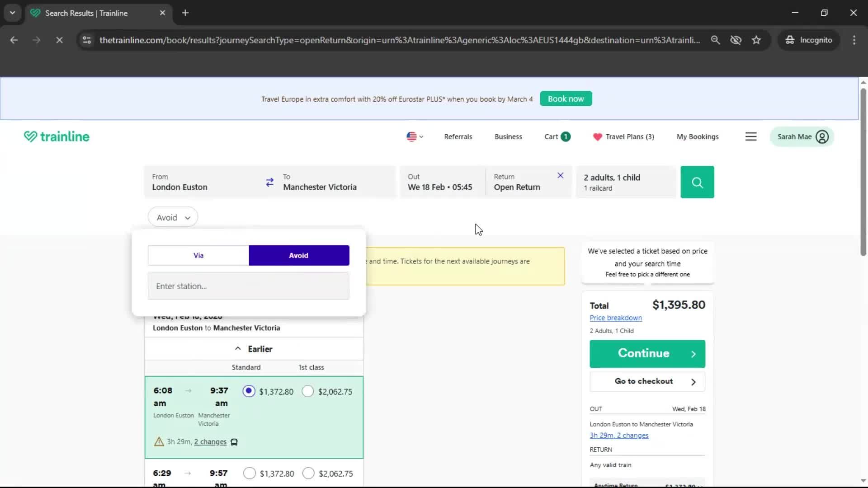Switch to the Via option
The width and height of the screenshot is (868, 488).
coord(198,255)
